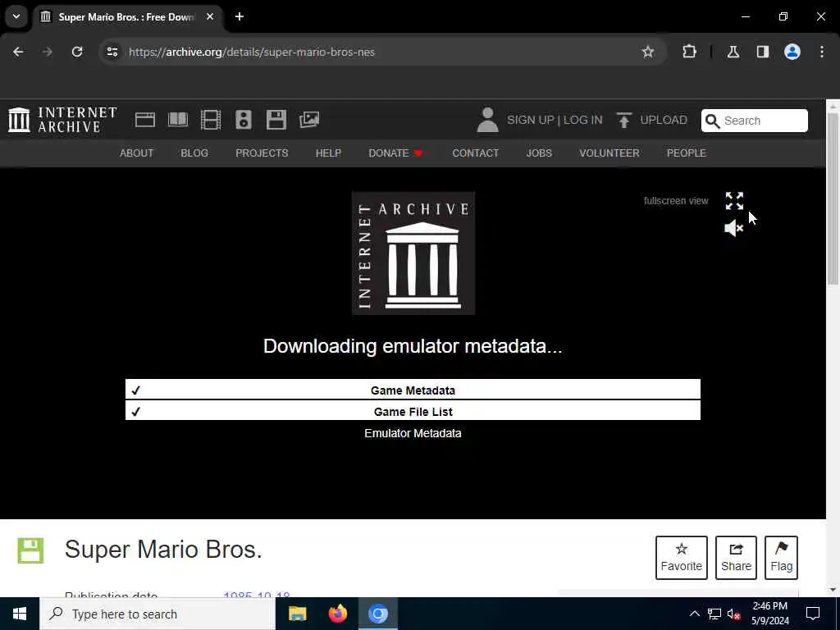This screenshot has height=630, width=840.
Task: Click the Flag button
Action: click(x=781, y=558)
